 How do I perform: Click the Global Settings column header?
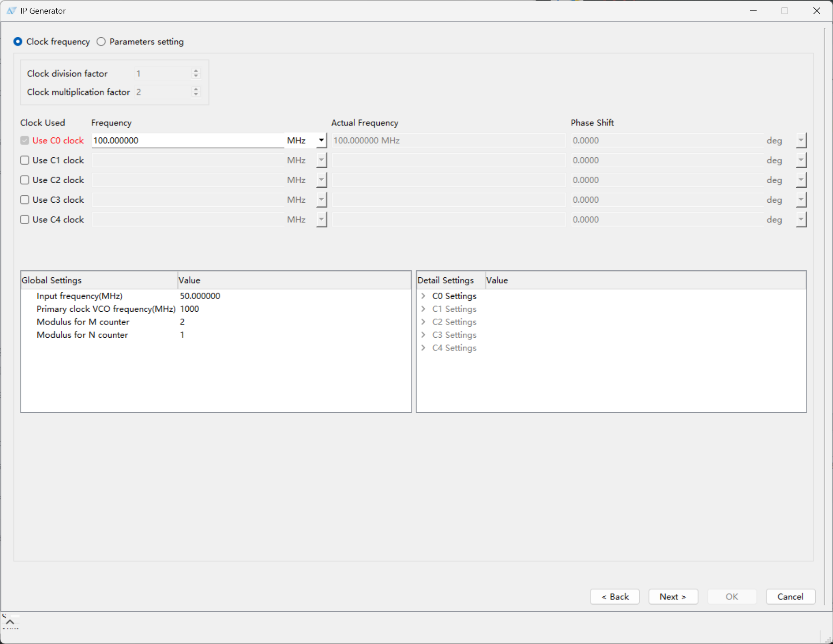[x=99, y=280]
